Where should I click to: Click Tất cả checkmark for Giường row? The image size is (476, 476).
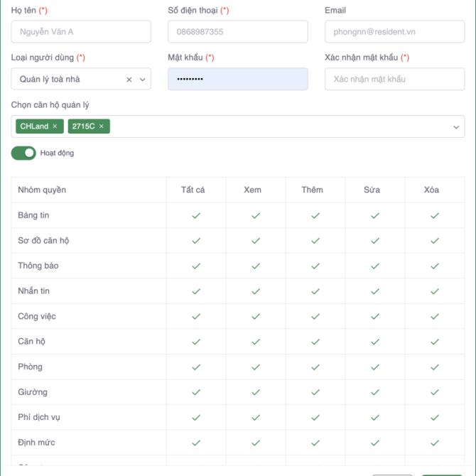click(x=196, y=392)
